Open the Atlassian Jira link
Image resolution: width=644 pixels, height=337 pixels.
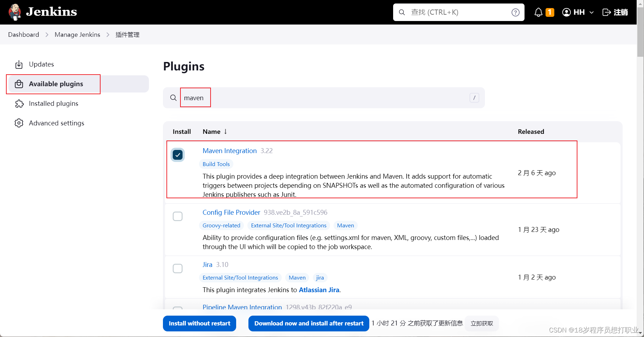pyautogui.click(x=319, y=290)
